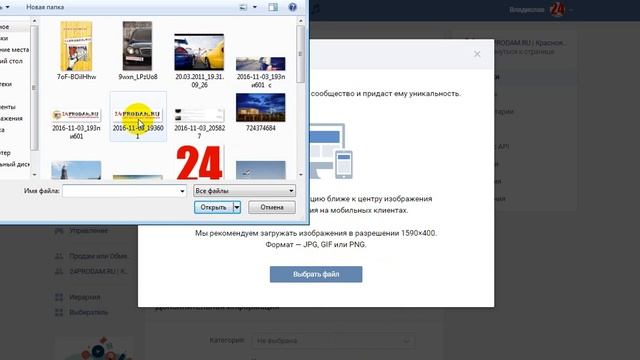
Task: Select the red 24 logo thumbnail
Action: coord(199,163)
